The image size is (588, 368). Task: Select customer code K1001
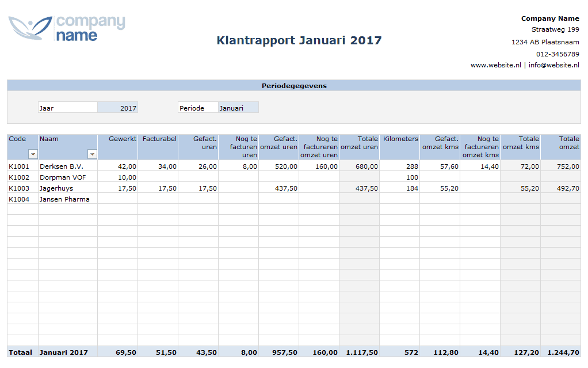[18, 166]
